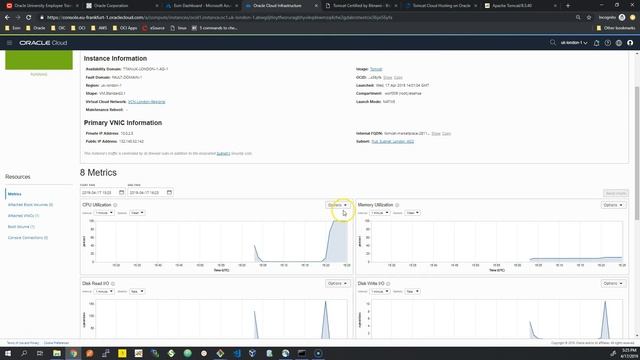The image size is (640, 360).
Task: Click the Oracle Cloud logo
Action: 43,43
